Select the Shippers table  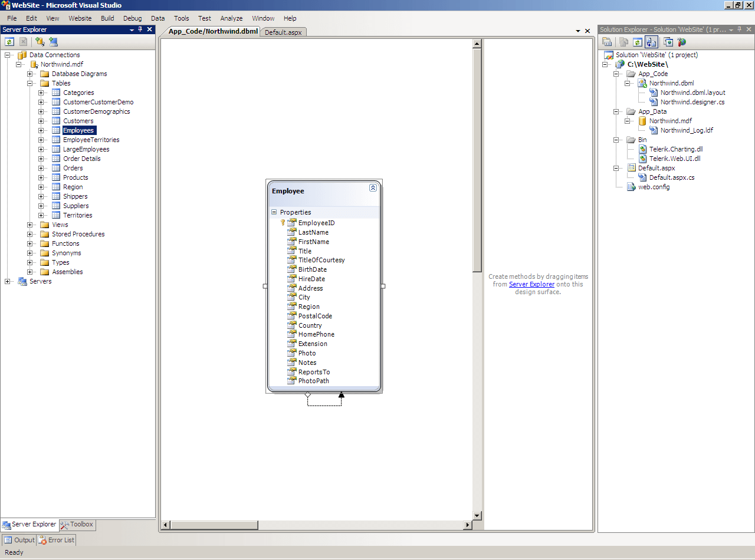tap(75, 196)
